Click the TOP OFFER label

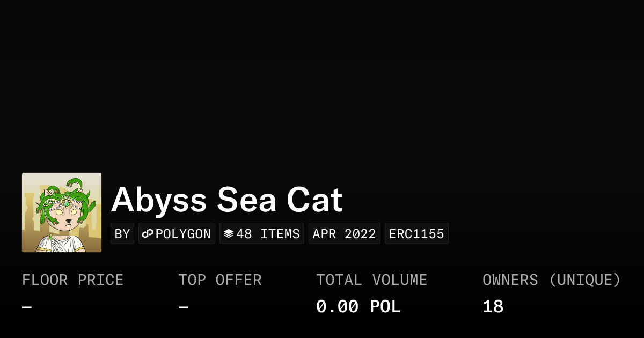[x=220, y=280]
